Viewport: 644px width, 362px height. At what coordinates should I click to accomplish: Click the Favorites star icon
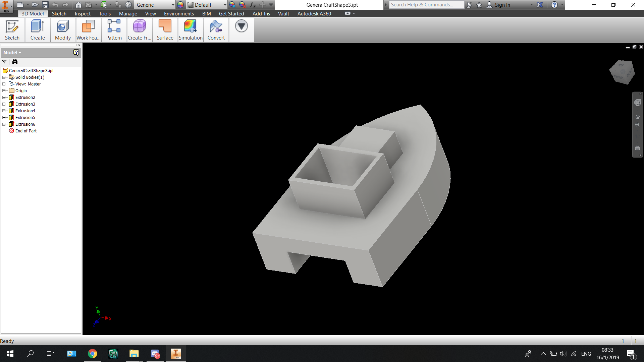479,5
